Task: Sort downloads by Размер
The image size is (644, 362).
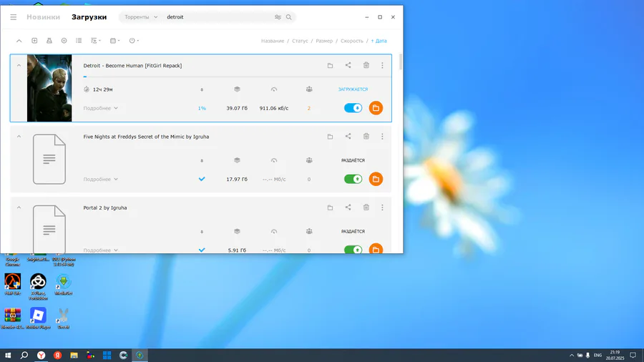Action: pyautogui.click(x=324, y=41)
